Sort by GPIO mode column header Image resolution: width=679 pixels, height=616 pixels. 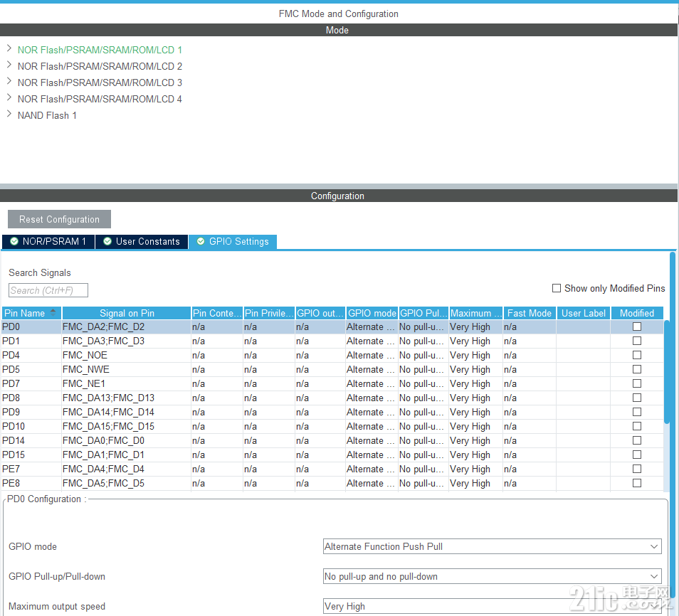(x=372, y=313)
